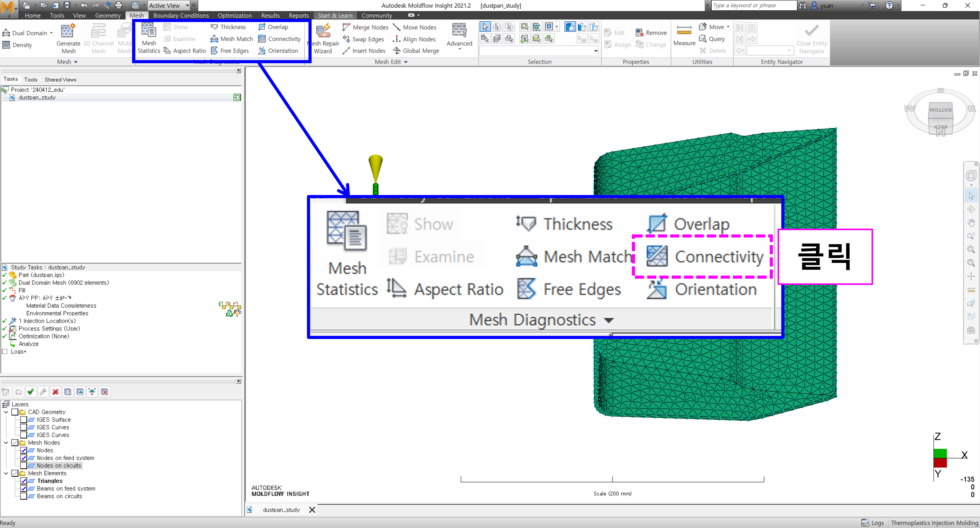Click the red X delete layer icon
Viewport: 980px width, 528px height.
[x=55, y=392]
